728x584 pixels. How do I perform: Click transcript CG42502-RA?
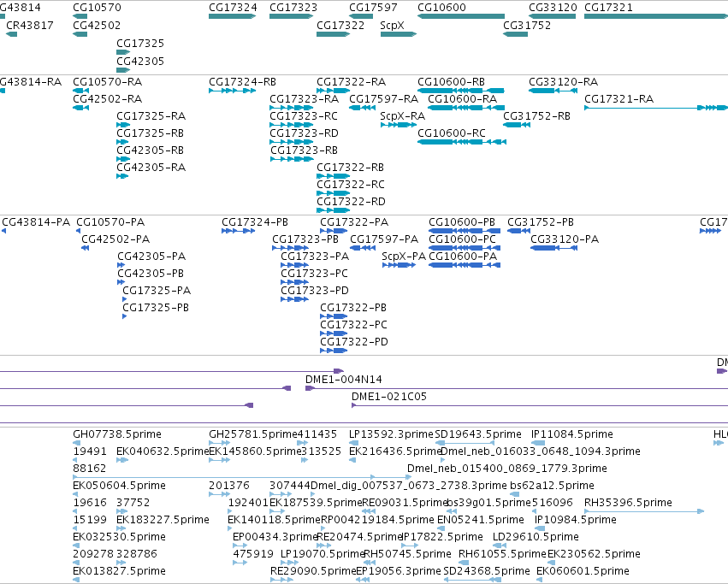80,108
